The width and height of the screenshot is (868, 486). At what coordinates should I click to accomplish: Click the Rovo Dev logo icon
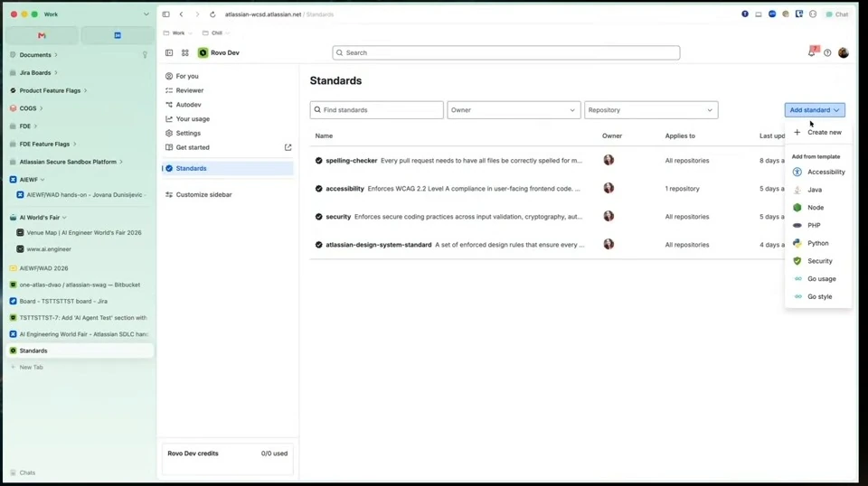coord(203,52)
